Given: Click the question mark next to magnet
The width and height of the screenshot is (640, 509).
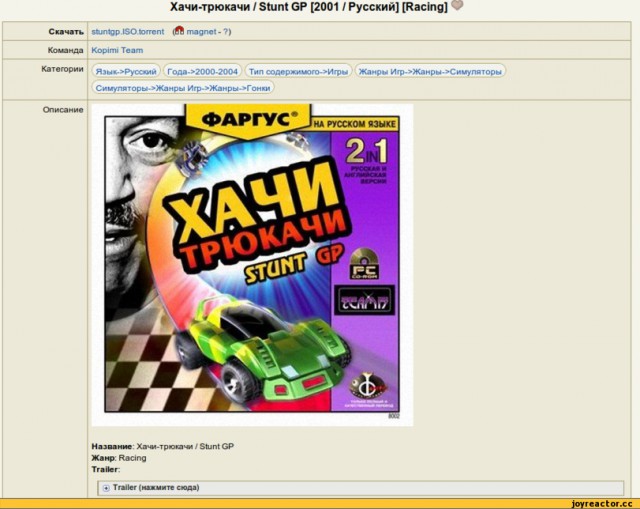Looking at the screenshot, I should tap(226, 32).
